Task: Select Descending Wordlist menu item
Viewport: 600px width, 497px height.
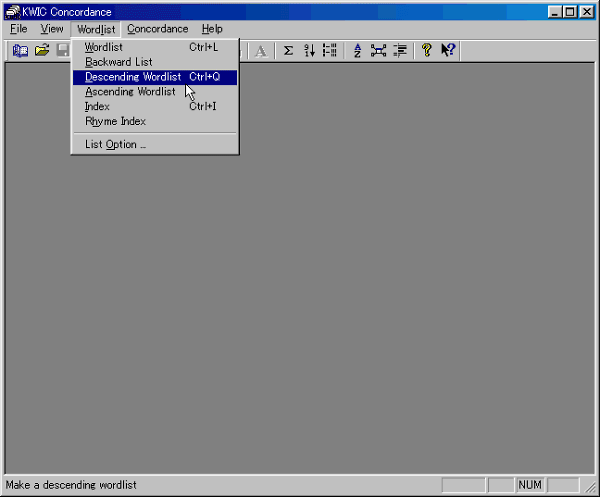Action: [155, 77]
